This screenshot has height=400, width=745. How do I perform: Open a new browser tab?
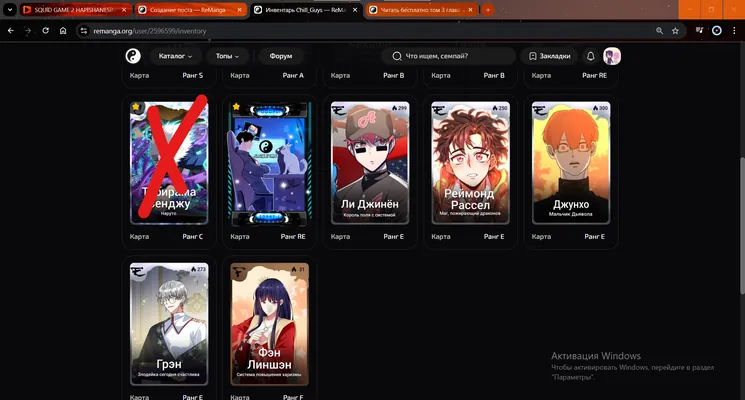click(488, 10)
